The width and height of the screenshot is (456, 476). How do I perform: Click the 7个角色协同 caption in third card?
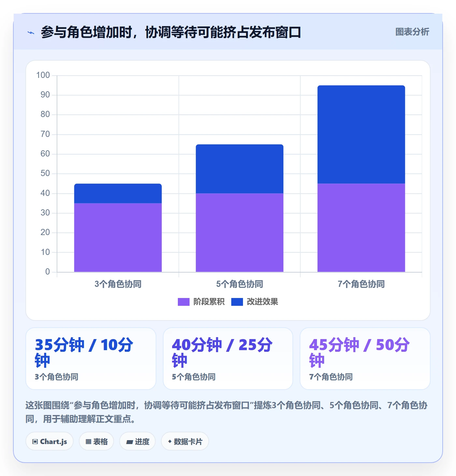pyautogui.click(x=331, y=377)
